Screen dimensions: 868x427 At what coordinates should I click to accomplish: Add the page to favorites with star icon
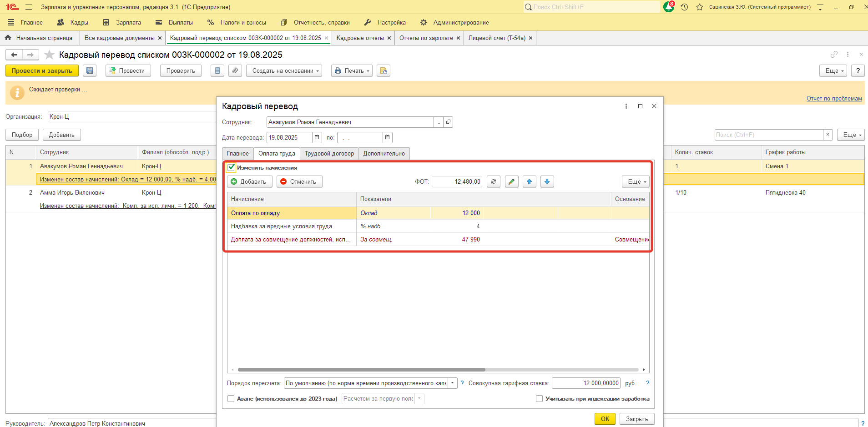[x=50, y=55]
